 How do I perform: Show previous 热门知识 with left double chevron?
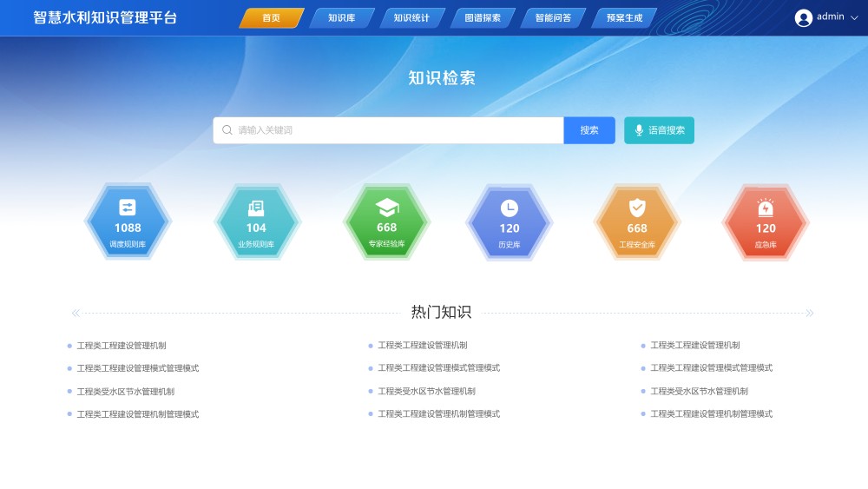[76, 313]
